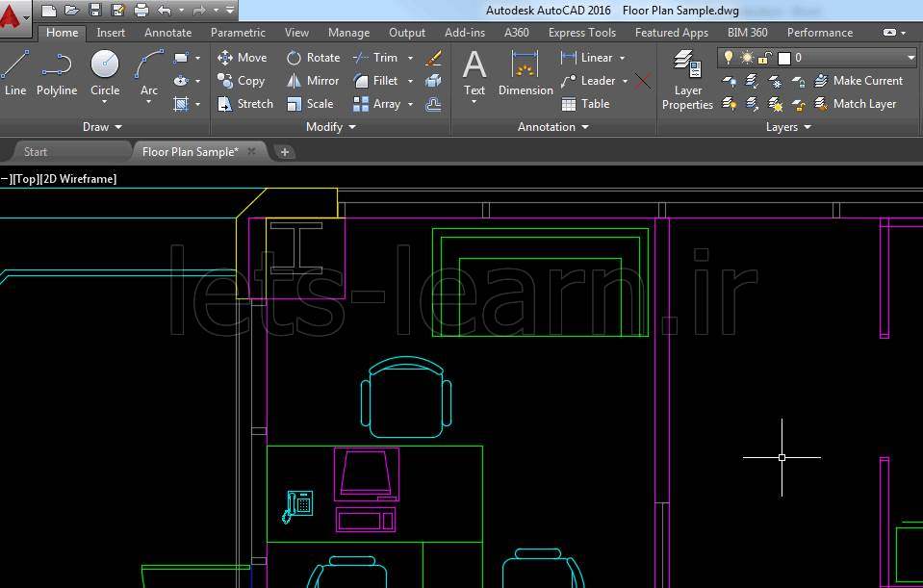The width and height of the screenshot is (923, 588).
Task: Open the Linear dimension dropdown arrow
Action: (622, 58)
